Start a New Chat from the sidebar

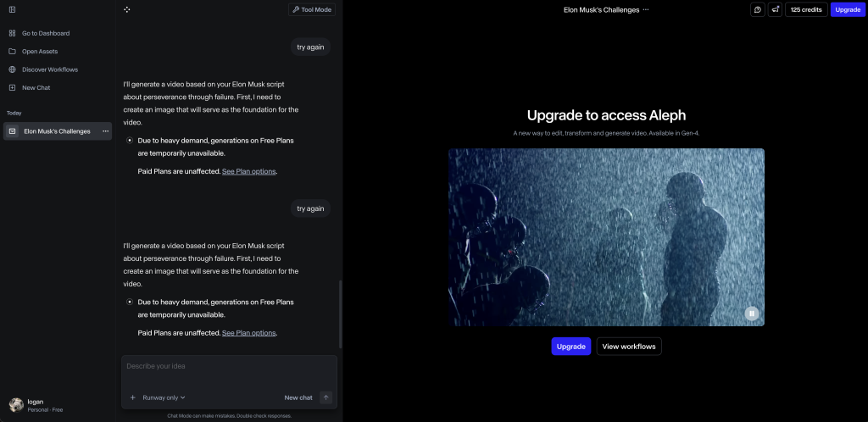click(36, 87)
